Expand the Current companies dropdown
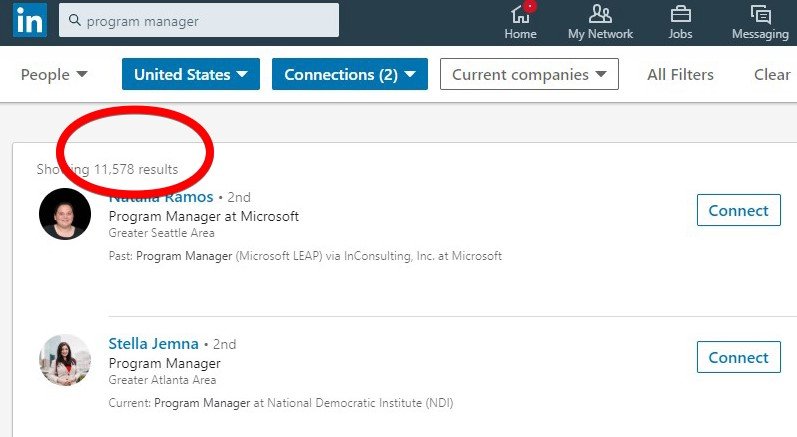797x437 pixels. click(529, 74)
